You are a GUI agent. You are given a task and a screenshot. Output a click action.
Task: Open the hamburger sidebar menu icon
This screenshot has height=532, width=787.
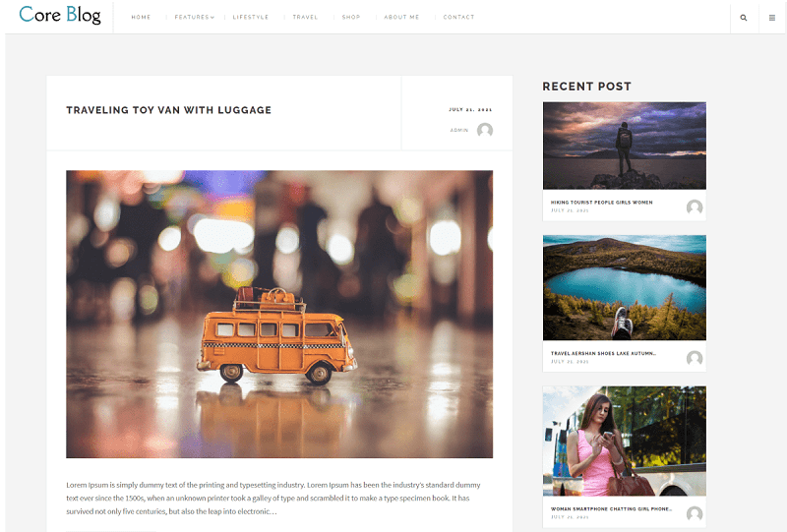772,18
